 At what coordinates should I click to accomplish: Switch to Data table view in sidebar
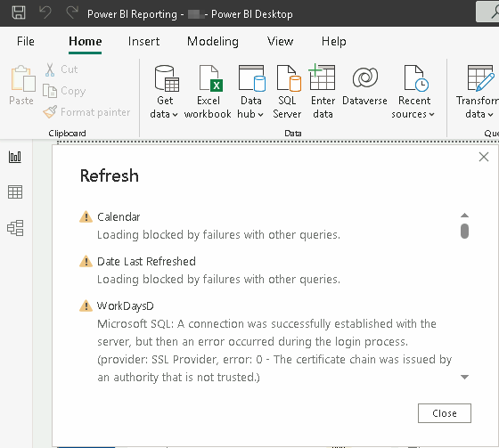click(x=15, y=191)
